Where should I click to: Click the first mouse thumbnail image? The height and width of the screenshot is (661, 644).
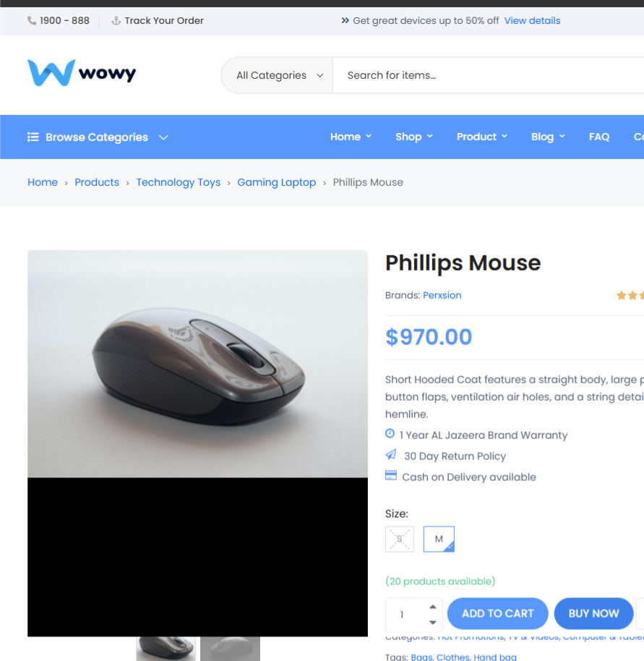166,649
